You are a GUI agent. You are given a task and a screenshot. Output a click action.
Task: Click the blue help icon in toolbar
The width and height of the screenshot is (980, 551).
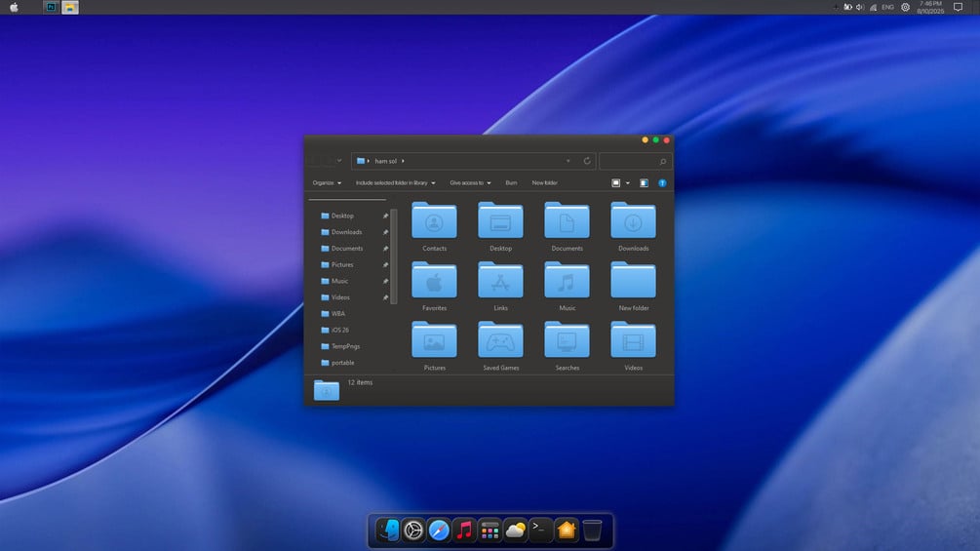pos(662,183)
